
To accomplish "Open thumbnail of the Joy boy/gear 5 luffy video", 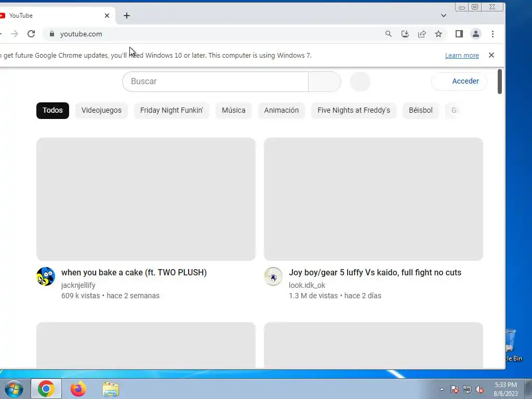I will tap(374, 199).
